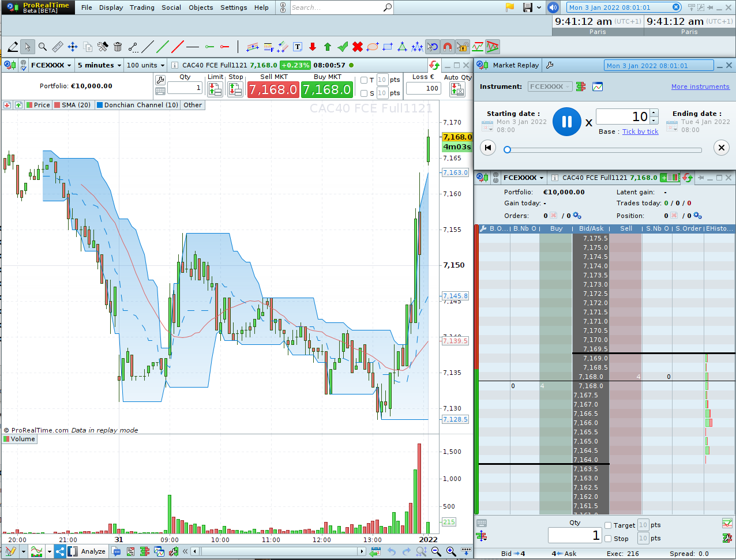Toggle the lock drawings icon
This screenshot has height=560, width=736.
462,47
